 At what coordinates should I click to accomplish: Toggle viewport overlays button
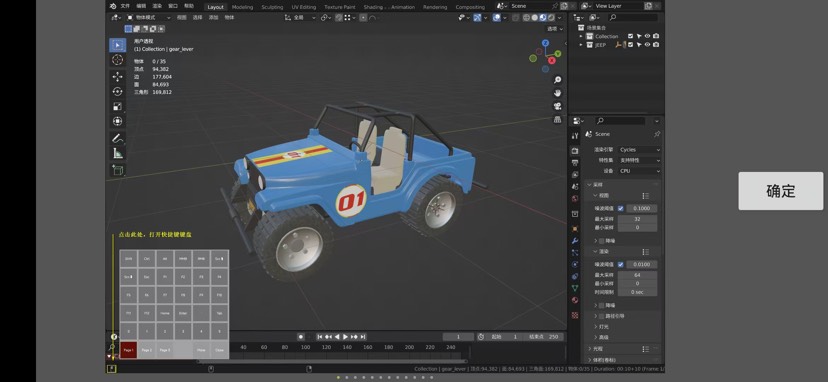(x=497, y=17)
